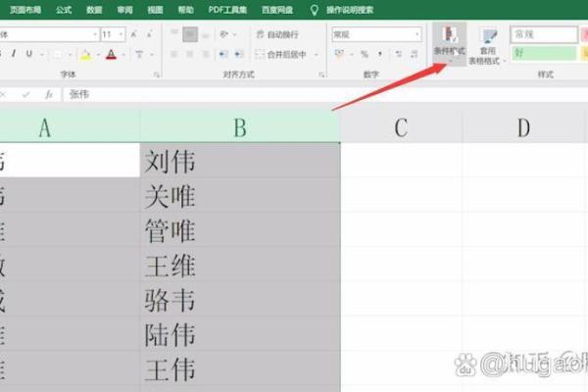Apply the red font color
The width and height of the screenshot is (588, 392).
[111, 55]
